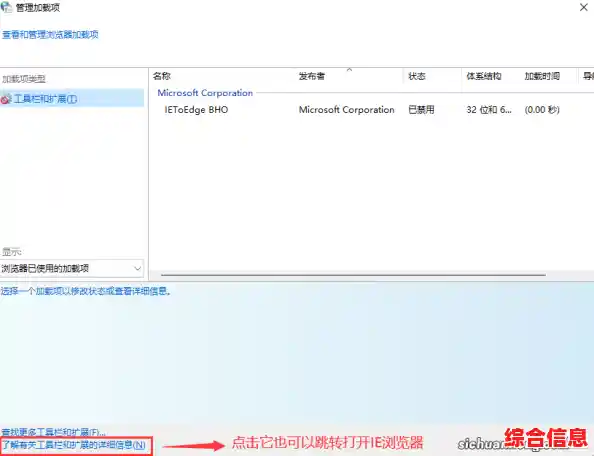Viewport: 594px width, 456px height.
Task: Click the 选择一个加载项以修改状态或查看详细信息 text
Action: [x=86, y=291]
